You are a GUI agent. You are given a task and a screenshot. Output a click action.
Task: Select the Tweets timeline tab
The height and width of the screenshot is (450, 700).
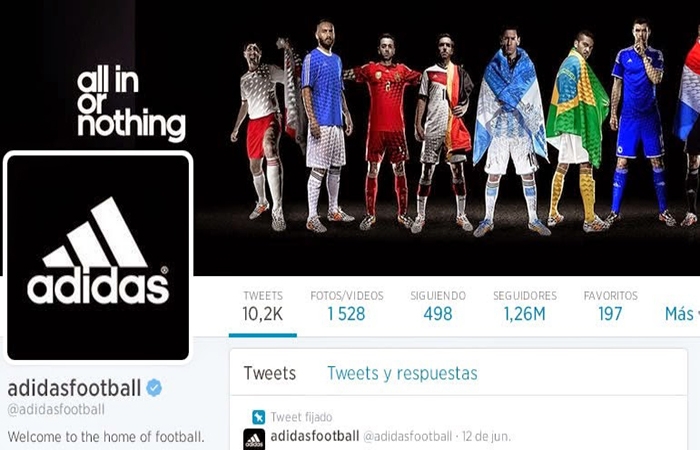[270, 373]
